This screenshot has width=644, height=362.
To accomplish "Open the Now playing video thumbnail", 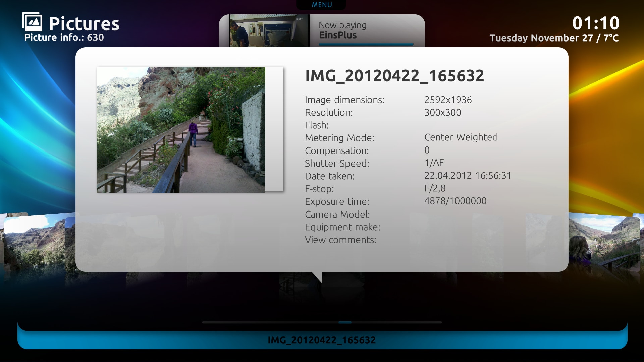I will coord(269,31).
